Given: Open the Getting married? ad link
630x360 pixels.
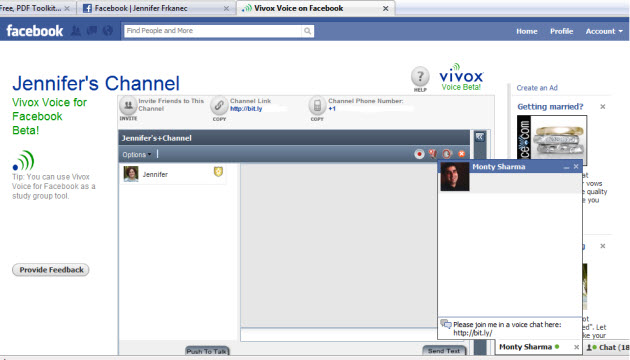Looking at the screenshot, I should click(x=550, y=107).
